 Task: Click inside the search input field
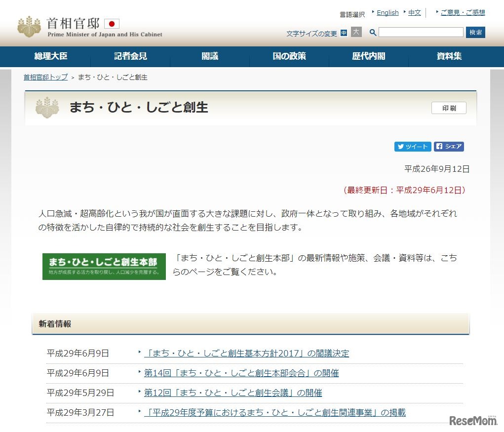click(421, 32)
